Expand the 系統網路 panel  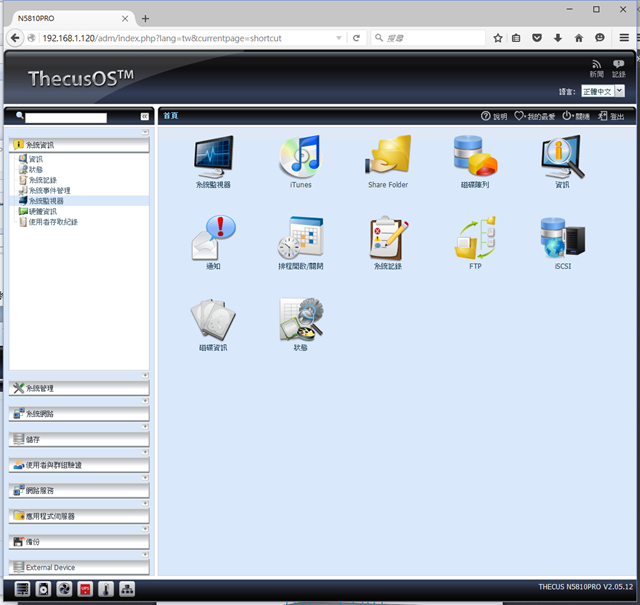(79, 414)
